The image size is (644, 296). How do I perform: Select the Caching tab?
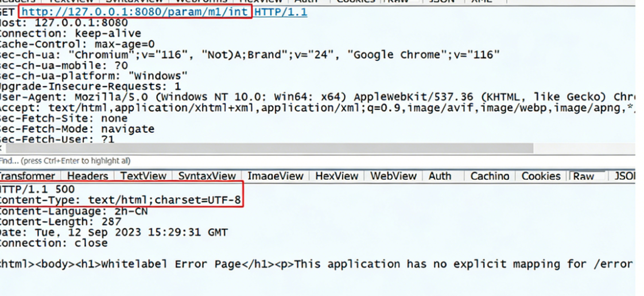tap(490, 176)
